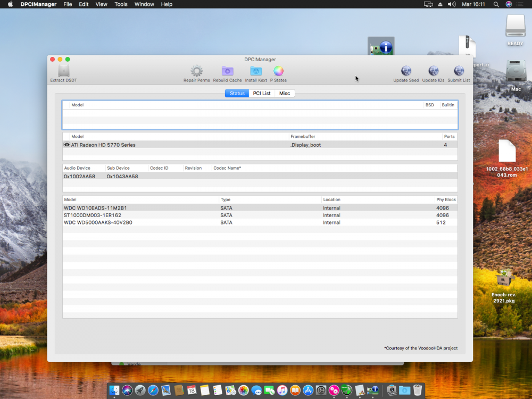This screenshot has width=532, height=399.
Task: Open the Trash in the Dock
Action: pos(418,390)
